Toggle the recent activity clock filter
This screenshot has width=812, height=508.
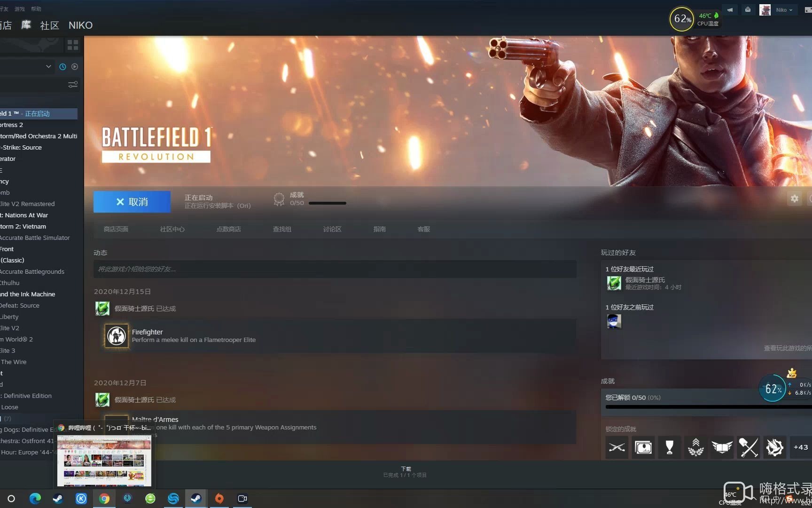tap(62, 67)
